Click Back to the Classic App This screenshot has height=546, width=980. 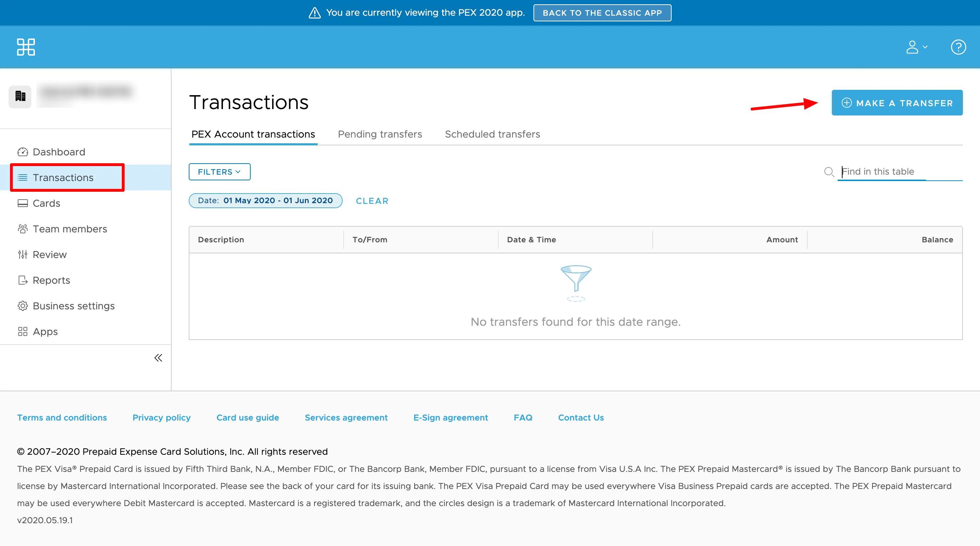(x=602, y=13)
